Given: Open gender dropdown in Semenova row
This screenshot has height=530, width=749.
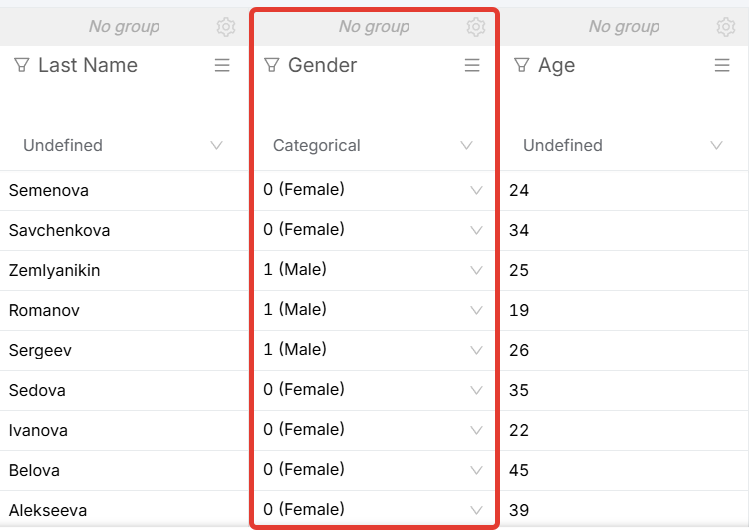Looking at the screenshot, I should pos(476,190).
